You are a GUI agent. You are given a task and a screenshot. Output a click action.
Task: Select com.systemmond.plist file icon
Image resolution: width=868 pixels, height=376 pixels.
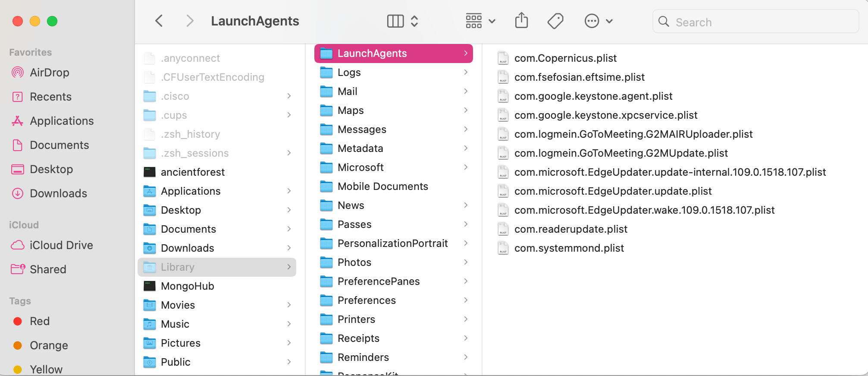pyautogui.click(x=503, y=248)
